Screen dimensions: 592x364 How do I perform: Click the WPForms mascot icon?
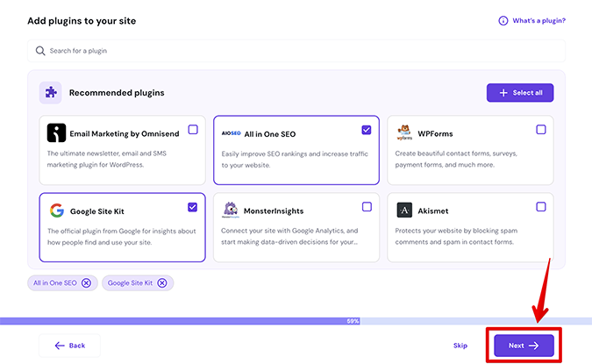(x=404, y=132)
